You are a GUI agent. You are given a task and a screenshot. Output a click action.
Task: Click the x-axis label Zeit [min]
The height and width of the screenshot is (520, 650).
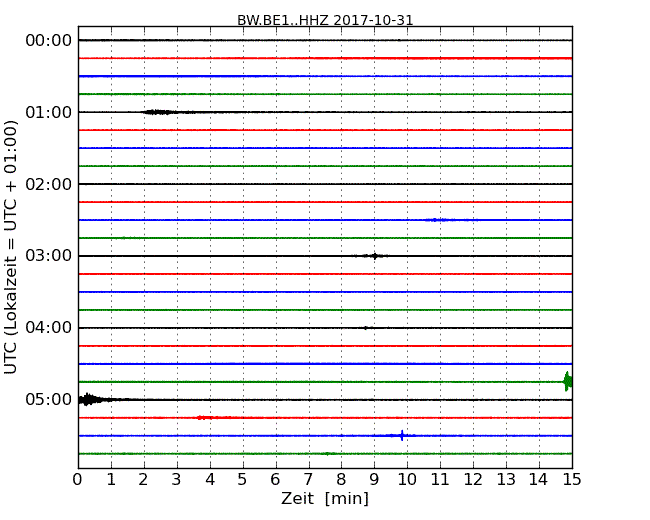(325, 498)
